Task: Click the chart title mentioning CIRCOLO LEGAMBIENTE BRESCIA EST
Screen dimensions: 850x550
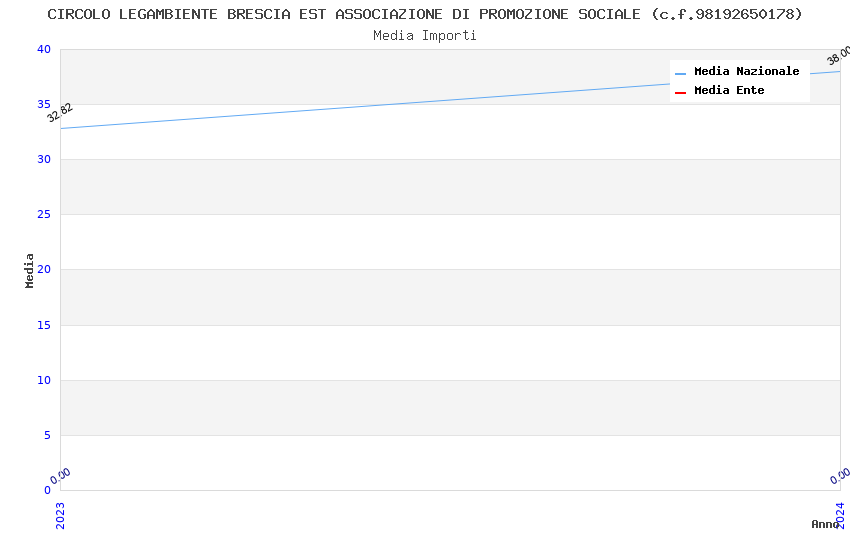Action: click(x=424, y=14)
